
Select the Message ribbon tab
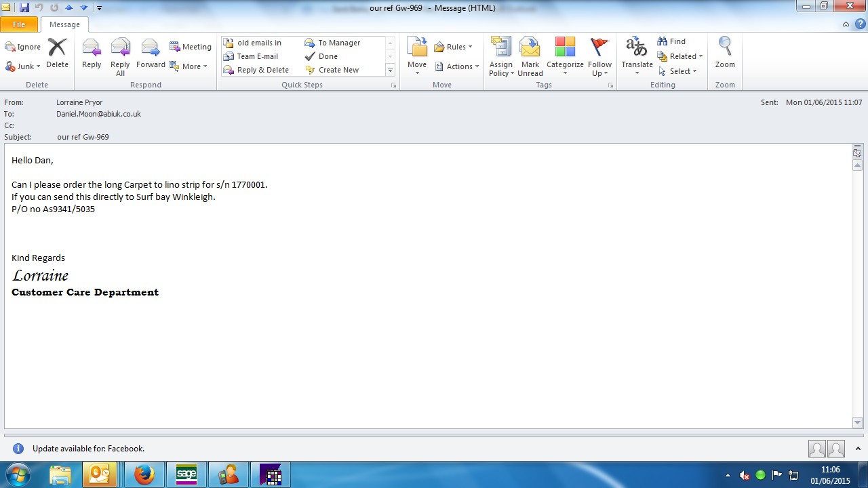coord(64,24)
